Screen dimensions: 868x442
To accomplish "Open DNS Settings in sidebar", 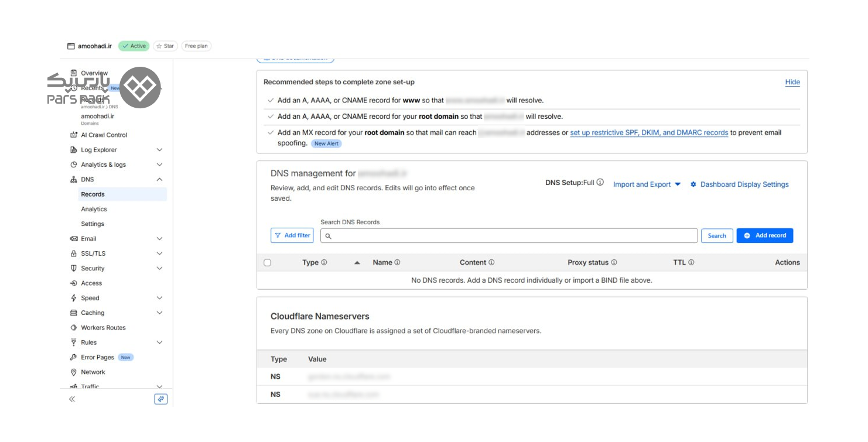I will [x=93, y=224].
